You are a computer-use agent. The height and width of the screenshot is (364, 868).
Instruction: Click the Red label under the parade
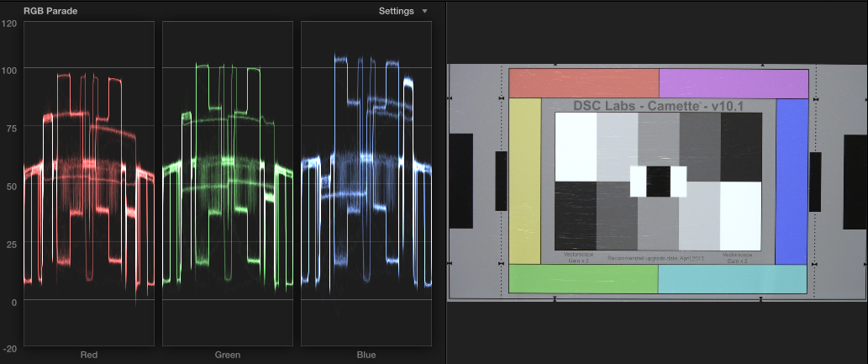89,355
